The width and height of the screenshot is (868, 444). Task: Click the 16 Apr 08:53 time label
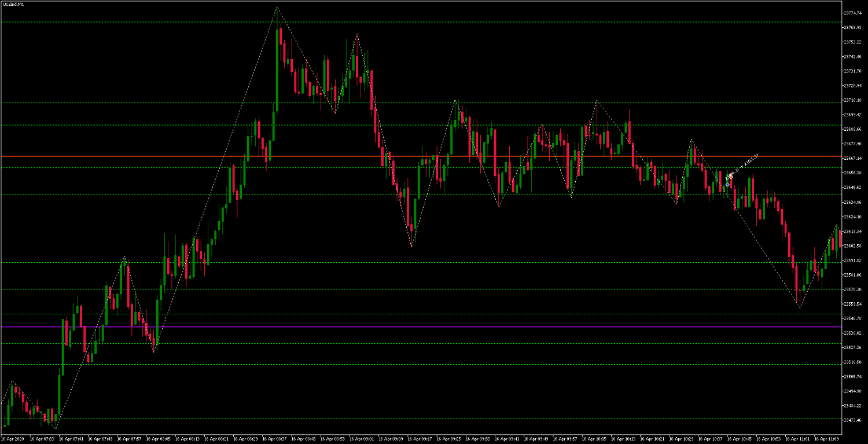pyautogui.click(x=332, y=439)
